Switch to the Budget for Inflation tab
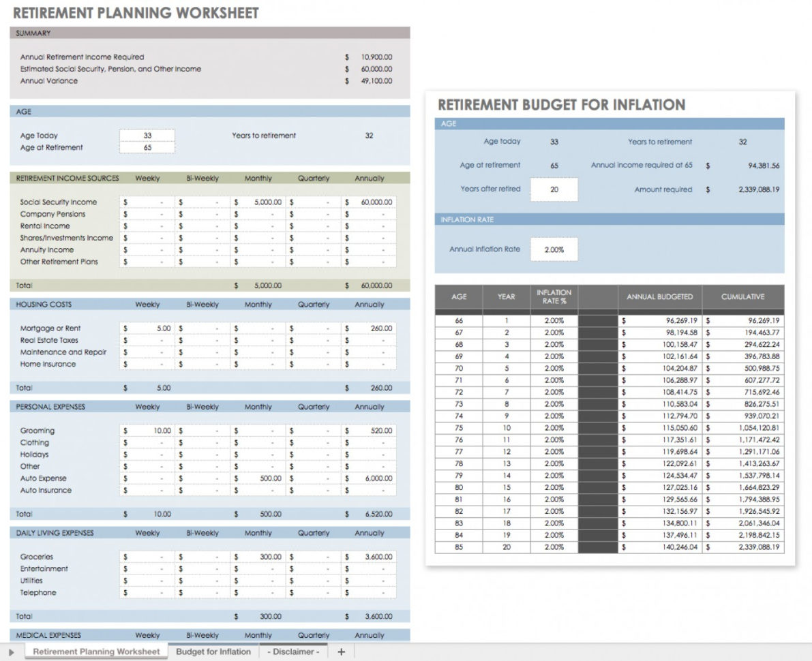This screenshot has height=661, width=812. 213,651
